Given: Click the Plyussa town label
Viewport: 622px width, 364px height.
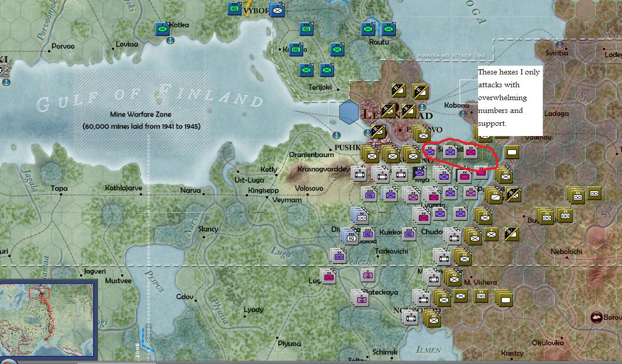Looking at the screenshot, I should (x=289, y=343).
